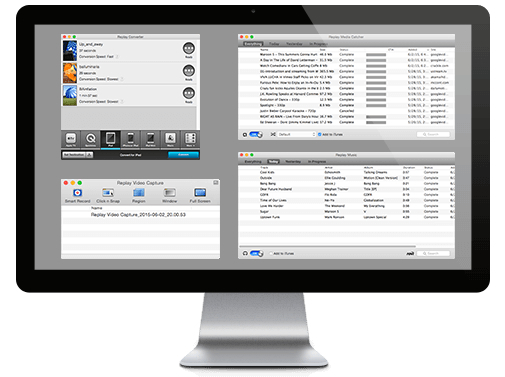Screen dimensions: 505x377
Task: Change conversion speed for the 1 min 37 sec video
Action: [x=101, y=101]
